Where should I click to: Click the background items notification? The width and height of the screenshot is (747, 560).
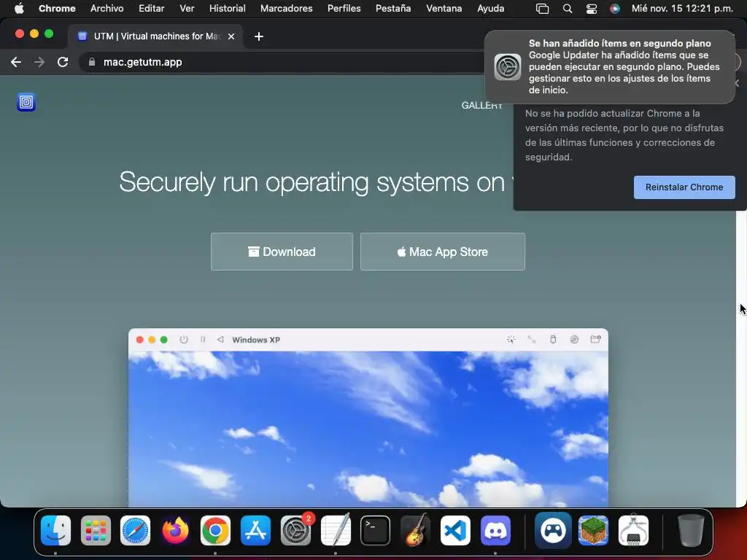610,66
